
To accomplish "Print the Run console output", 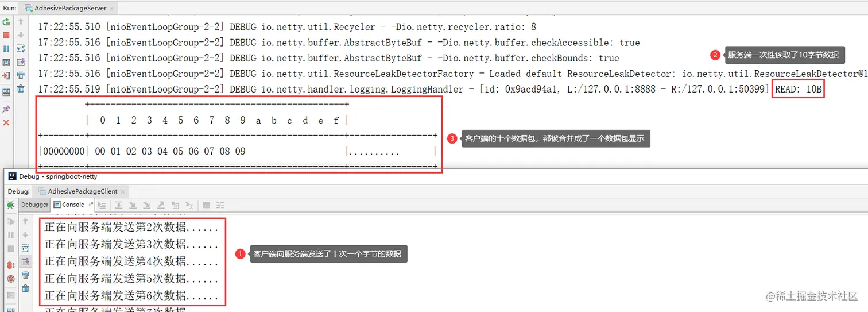I will coord(21,75).
